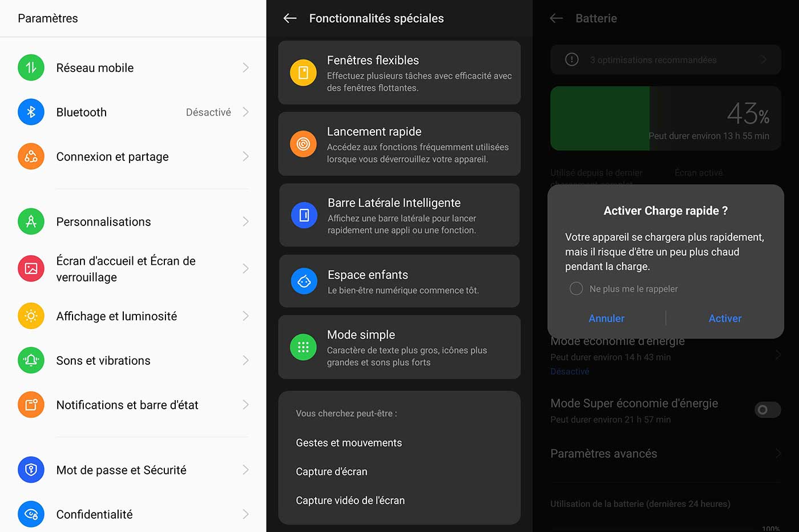The height and width of the screenshot is (532, 799).
Task: Open the Capture vidéo de l'écran suggestion
Action: coord(350,501)
